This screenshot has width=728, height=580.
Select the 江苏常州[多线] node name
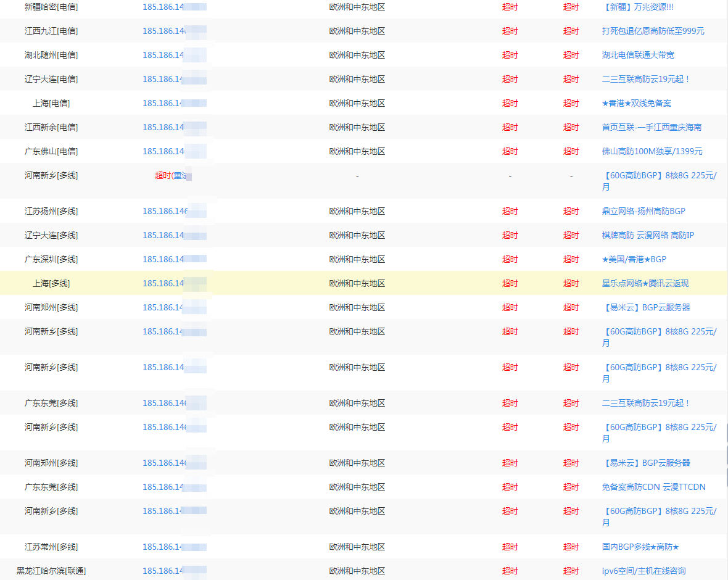point(51,547)
